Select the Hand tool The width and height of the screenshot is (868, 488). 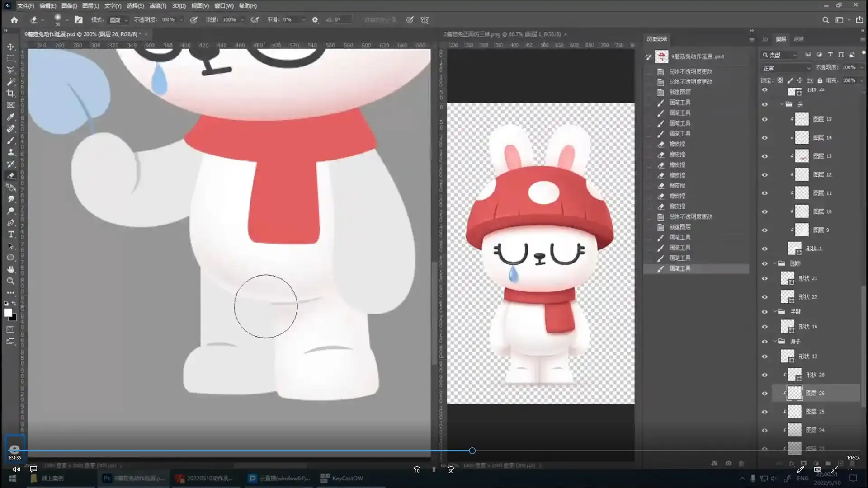(10, 269)
